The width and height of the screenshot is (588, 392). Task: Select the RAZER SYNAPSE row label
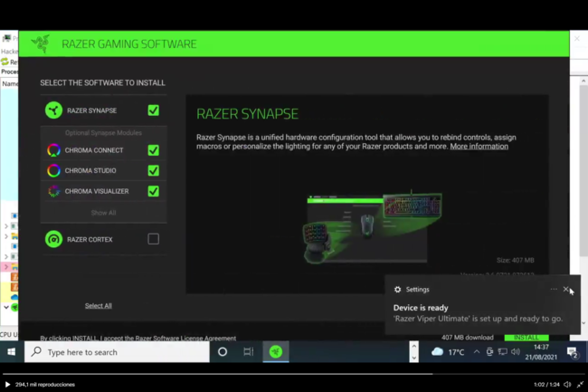pyautogui.click(x=92, y=110)
